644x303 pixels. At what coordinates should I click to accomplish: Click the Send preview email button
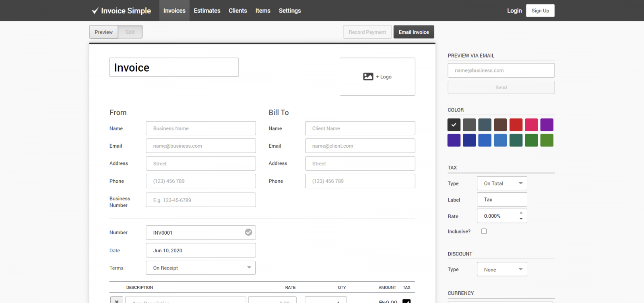click(x=501, y=87)
